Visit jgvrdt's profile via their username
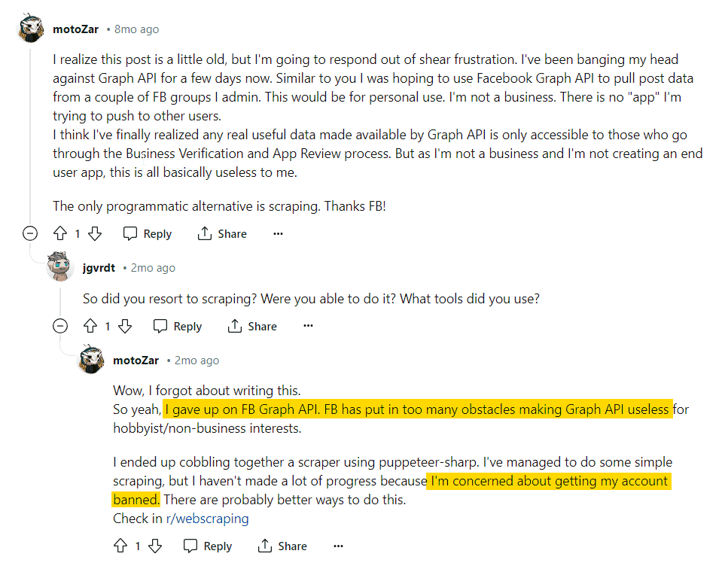728x572 pixels. (98, 267)
